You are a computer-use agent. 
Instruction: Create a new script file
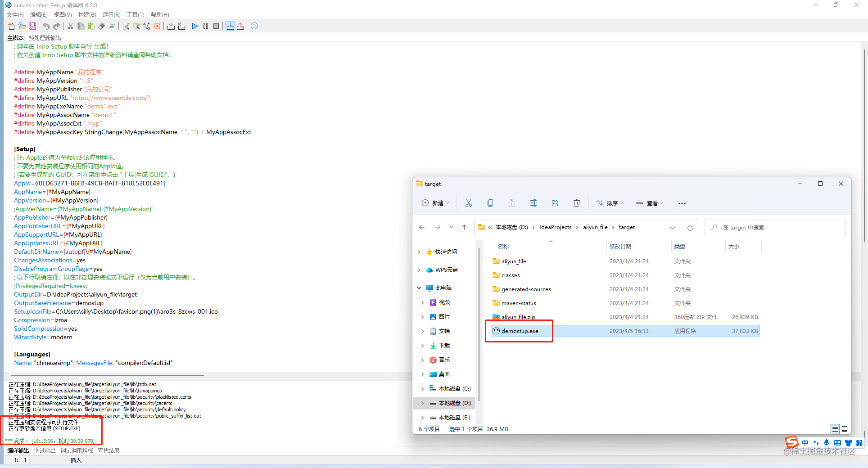[x=11, y=26]
